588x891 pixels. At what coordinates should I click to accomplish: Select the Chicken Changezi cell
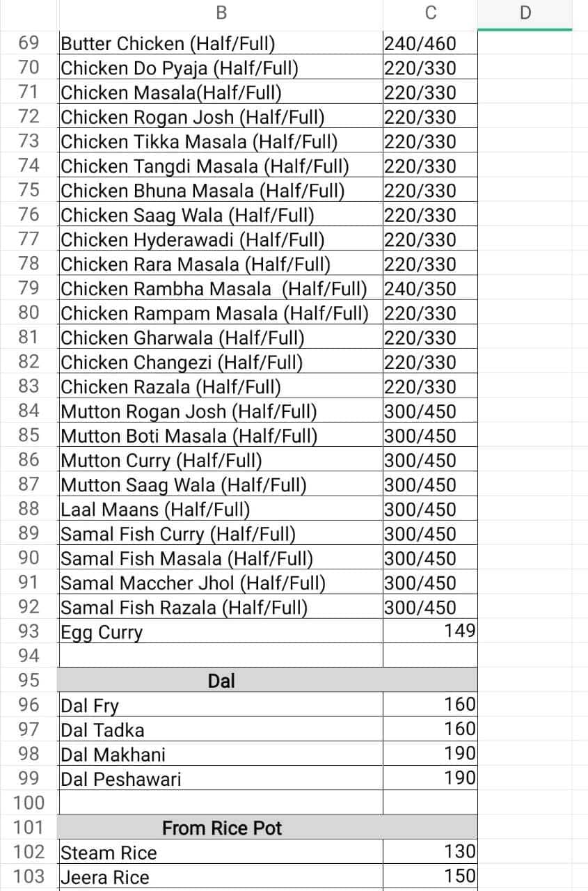220,362
